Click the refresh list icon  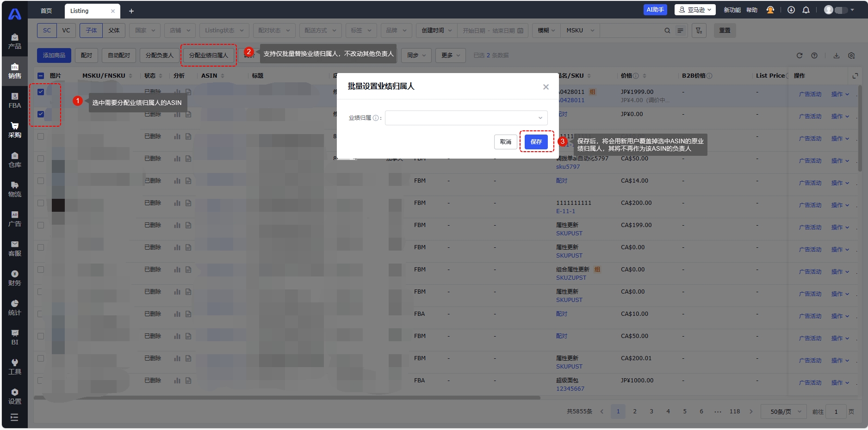[800, 55]
